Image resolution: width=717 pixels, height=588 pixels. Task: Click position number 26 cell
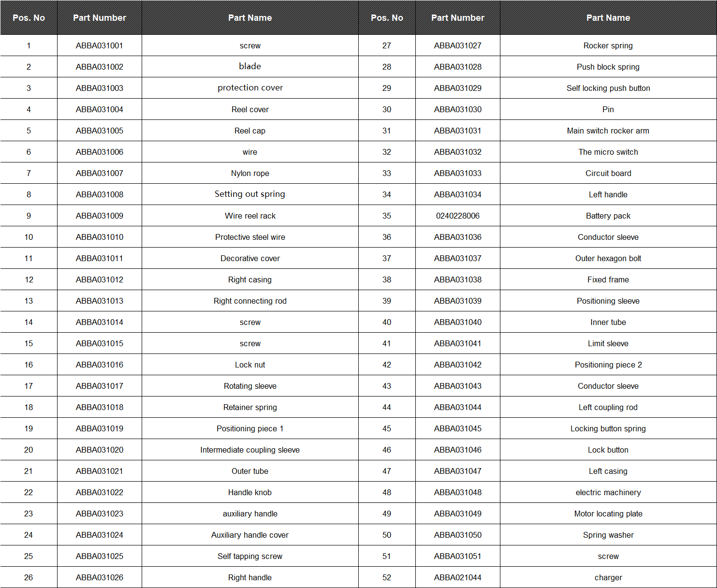29,577
